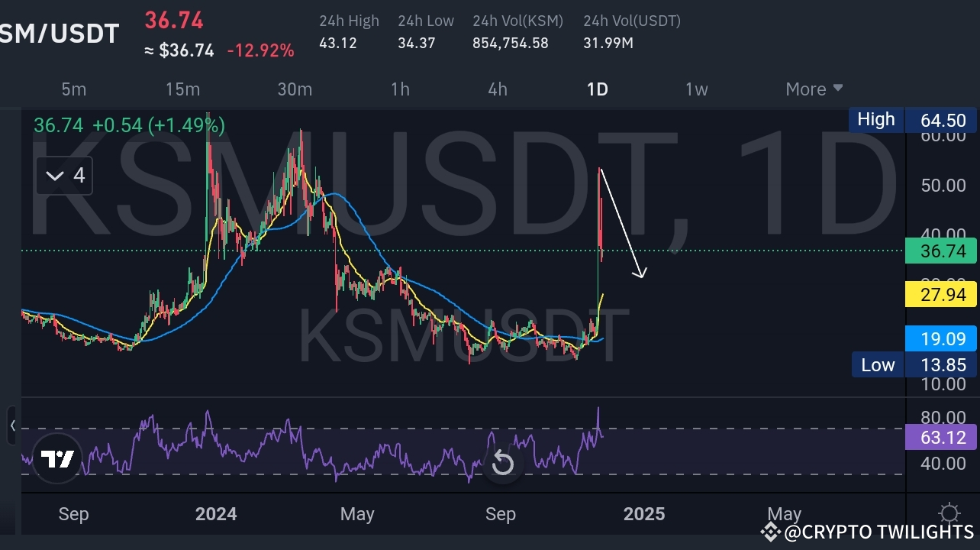Collapse the chevron next to the 4 badge

[x=53, y=175]
